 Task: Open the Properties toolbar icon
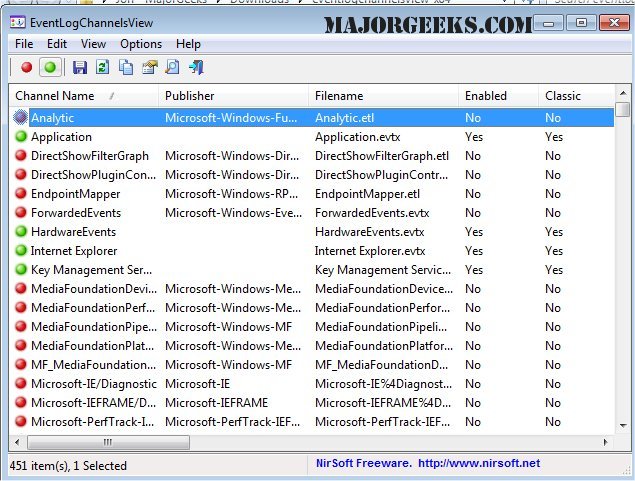point(149,67)
